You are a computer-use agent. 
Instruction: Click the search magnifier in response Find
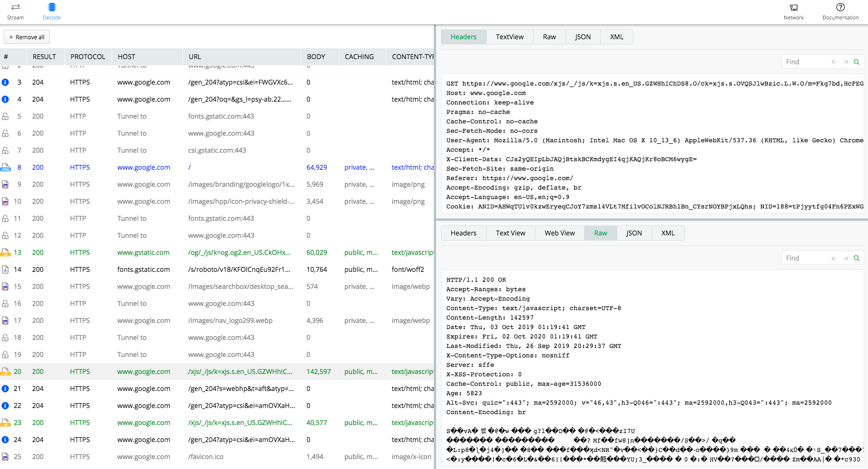[x=856, y=258]
